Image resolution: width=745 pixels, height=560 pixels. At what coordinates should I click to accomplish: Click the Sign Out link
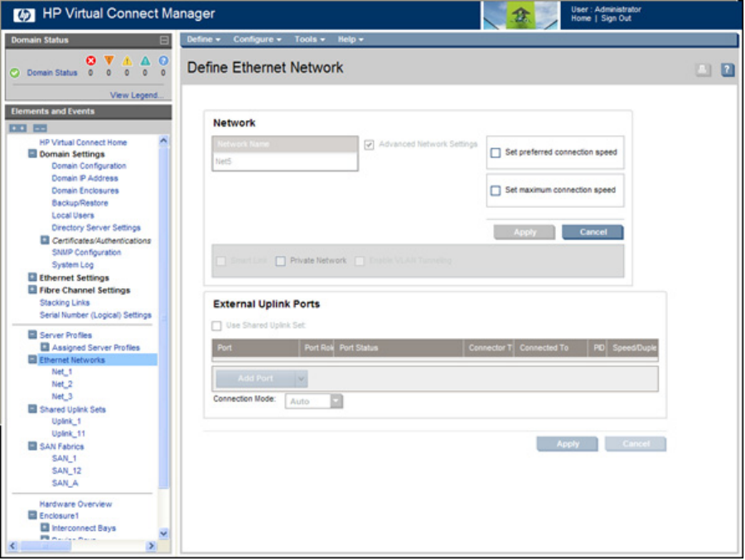(616, 18)
